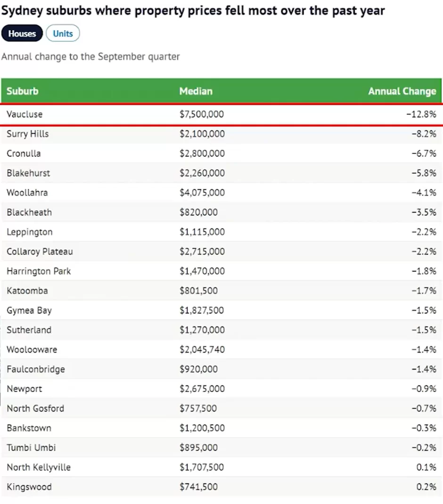Select the Houses tab
The height and width of the screenshot is (504, 443).
tap(22, 33)
